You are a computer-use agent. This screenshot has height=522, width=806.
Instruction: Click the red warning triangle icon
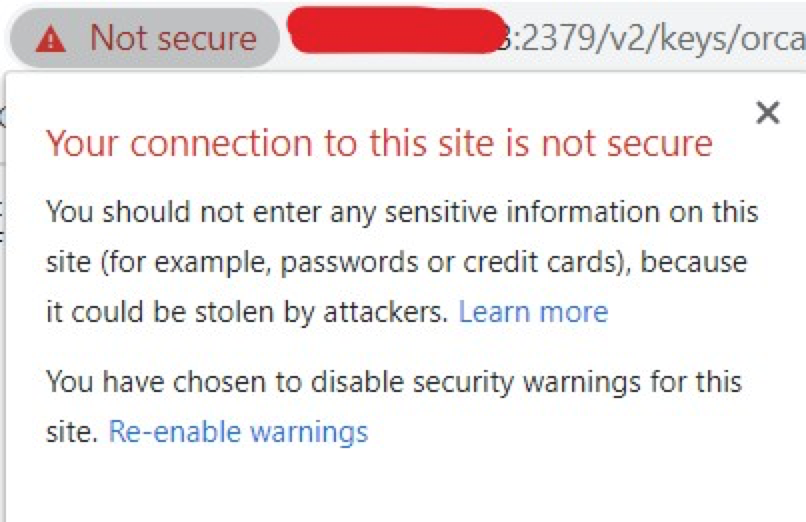(50, 40)
